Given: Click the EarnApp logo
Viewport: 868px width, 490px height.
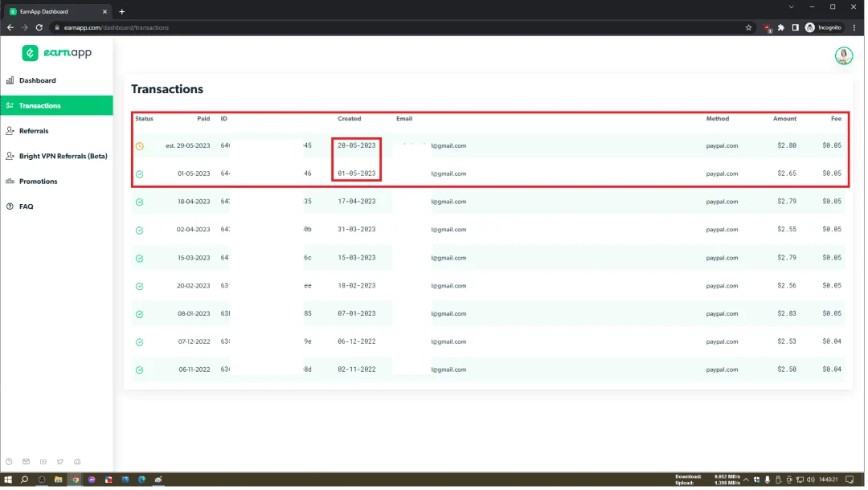Looking at the screenshot, I should (56, 53).
